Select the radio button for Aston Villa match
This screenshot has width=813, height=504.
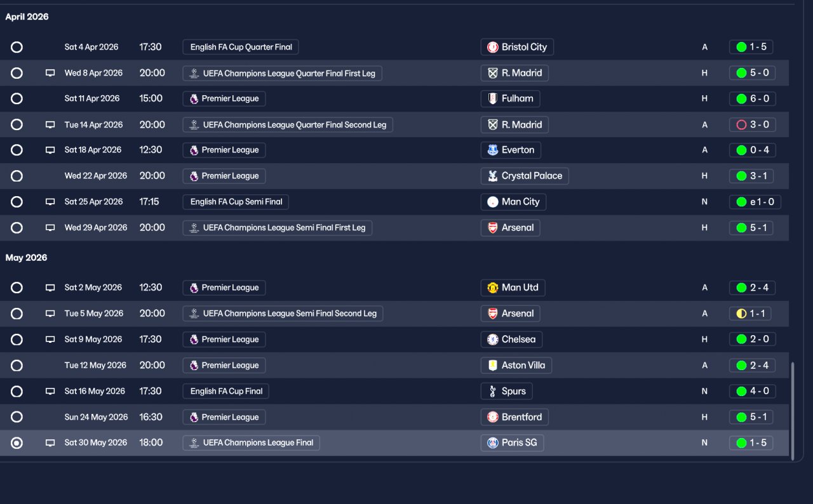click(17, 365)
